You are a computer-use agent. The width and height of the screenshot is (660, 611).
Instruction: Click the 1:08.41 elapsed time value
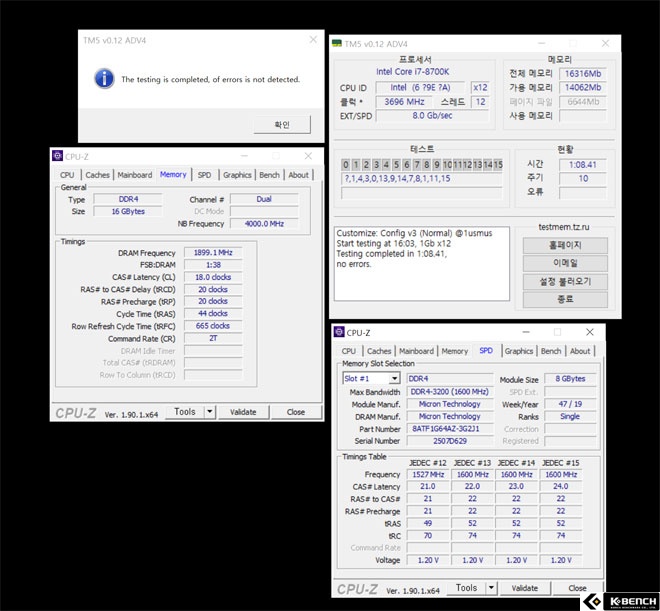(583, 165)
